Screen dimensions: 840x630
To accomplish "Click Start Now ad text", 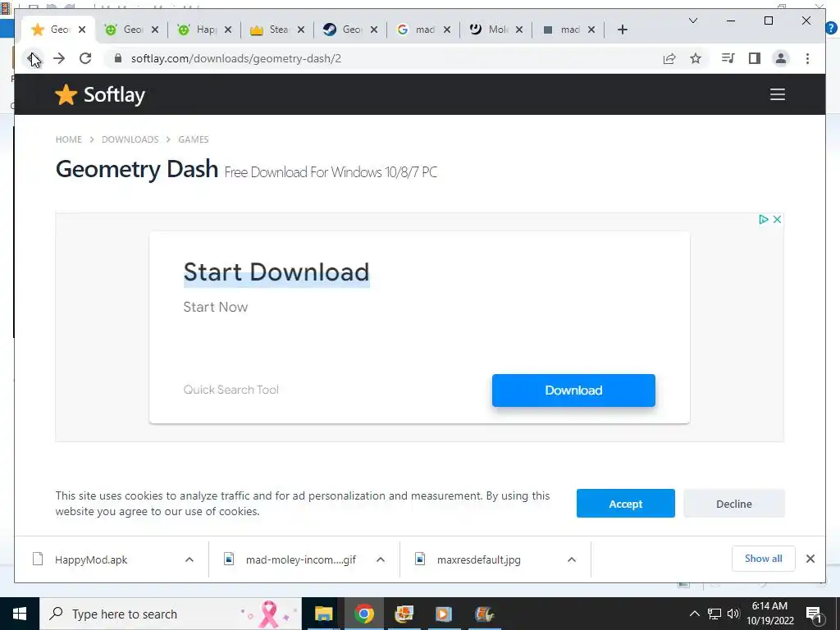I will coord(216,307).
